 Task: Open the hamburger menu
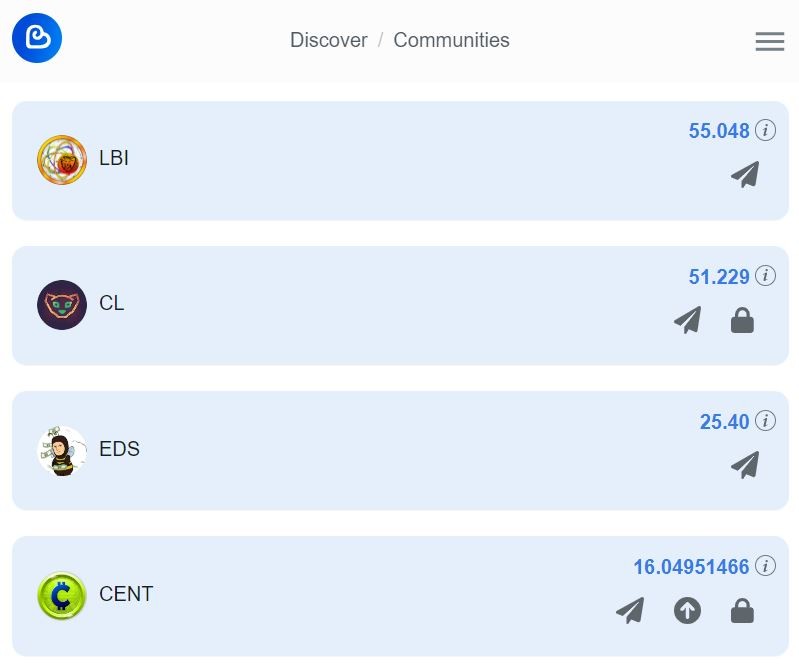(x=769, y=41)
